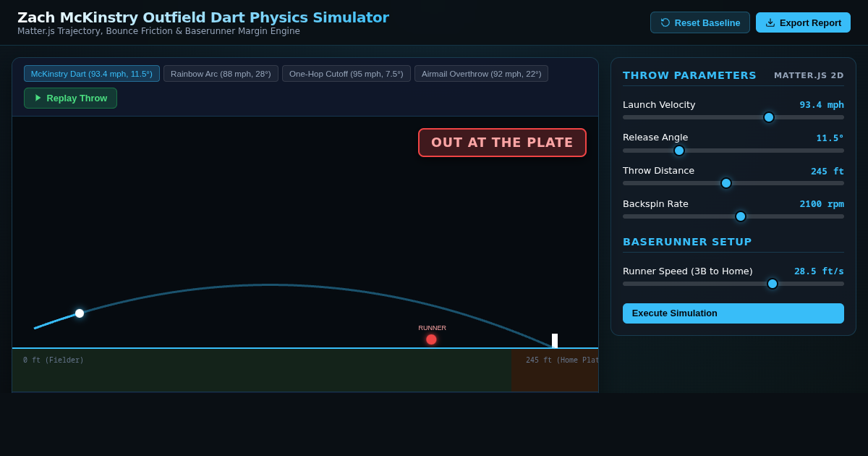The image size is (868, 456).
Task: Click the 93.4 mph velocity value
Action: 822,105
